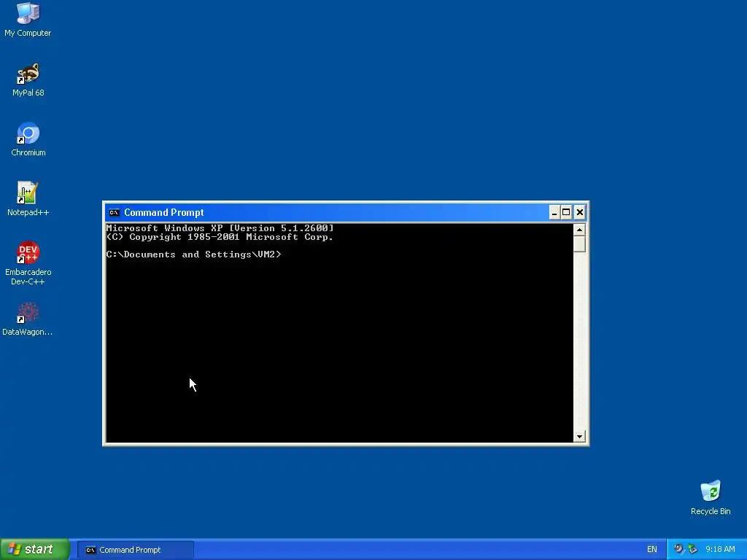Click the prompt line C:\Documents and Settings\VM2>
Screen dimensions: 747x560
click(193, 254)
